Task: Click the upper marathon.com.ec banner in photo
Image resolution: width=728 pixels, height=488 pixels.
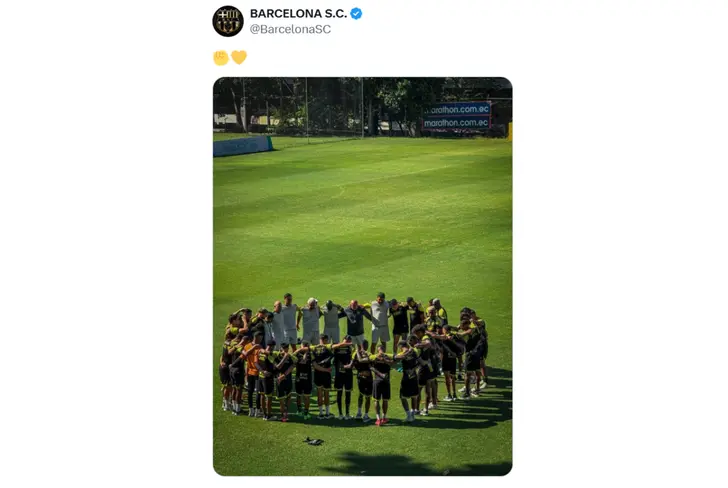Action: 457,109
